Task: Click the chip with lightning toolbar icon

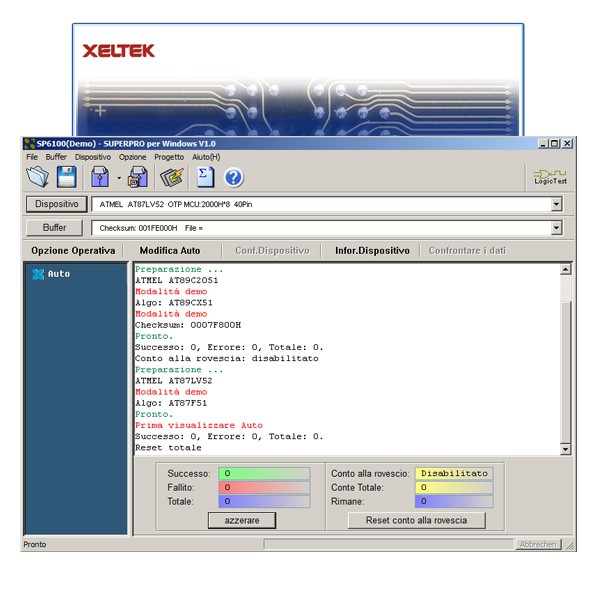Action: (171, 177)
